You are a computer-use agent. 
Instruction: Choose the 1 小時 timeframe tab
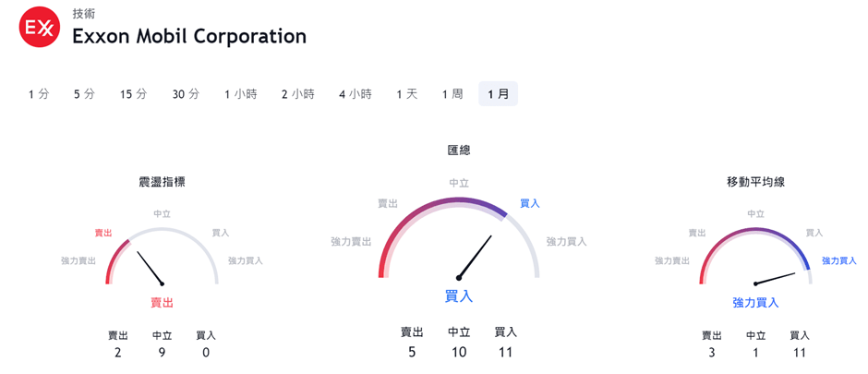240,94
